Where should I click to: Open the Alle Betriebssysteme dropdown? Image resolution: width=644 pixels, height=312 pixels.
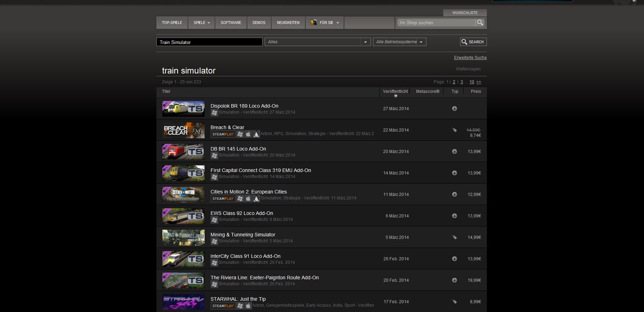400,42
